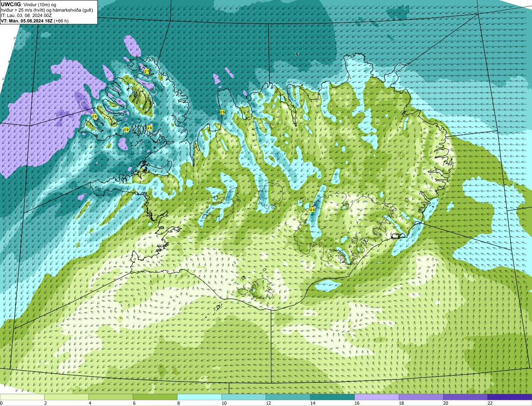Pick the darkest legend swatch above 22 m/s
The image size is (532, 406).
(510, 397)
